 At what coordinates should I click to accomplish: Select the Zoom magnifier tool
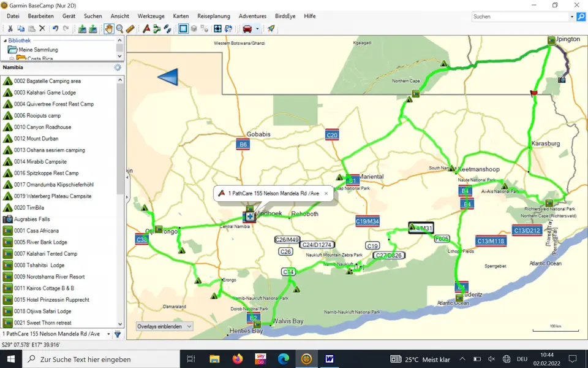[119, 29]
